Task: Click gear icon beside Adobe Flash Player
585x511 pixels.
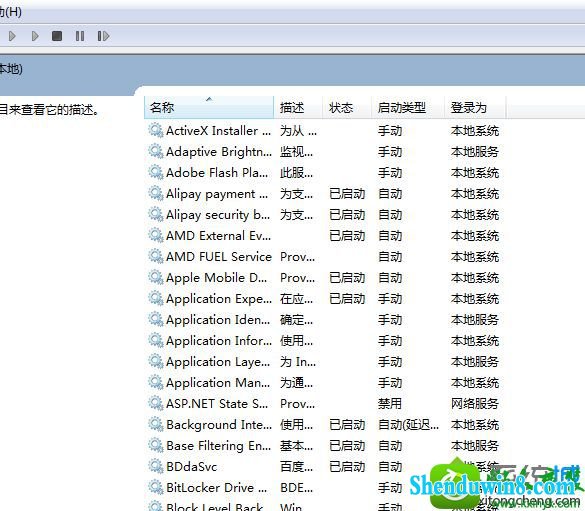Action: click(x=156, y=172)
